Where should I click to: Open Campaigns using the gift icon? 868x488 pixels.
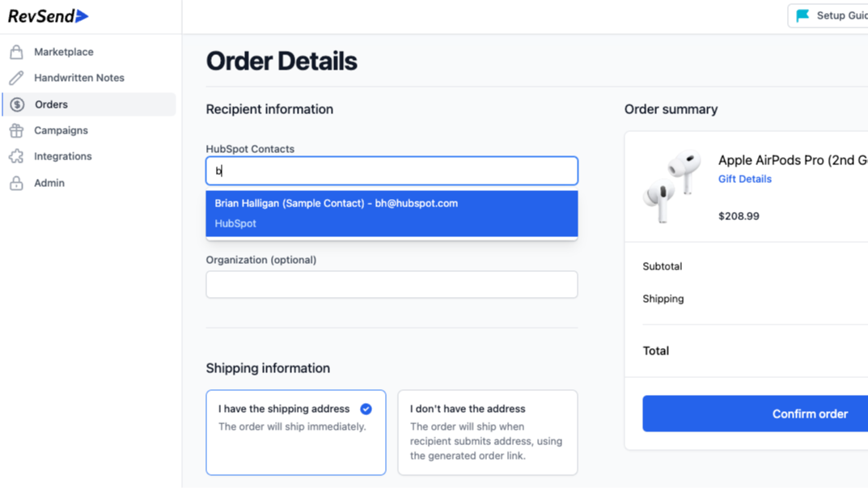pos(17,129)
